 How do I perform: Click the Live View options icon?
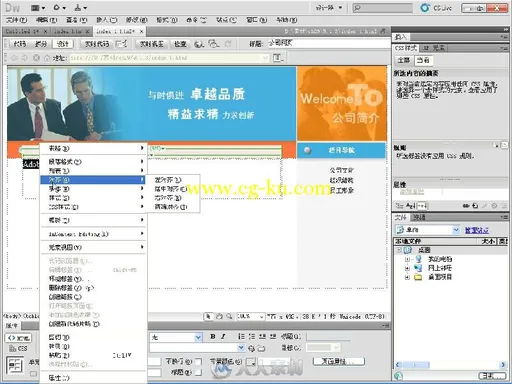(x=278, y=58)
